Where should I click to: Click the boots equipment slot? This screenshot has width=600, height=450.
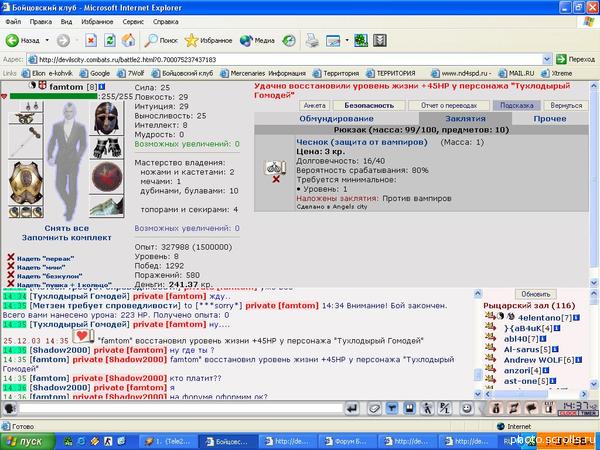(x=106, y=206)
